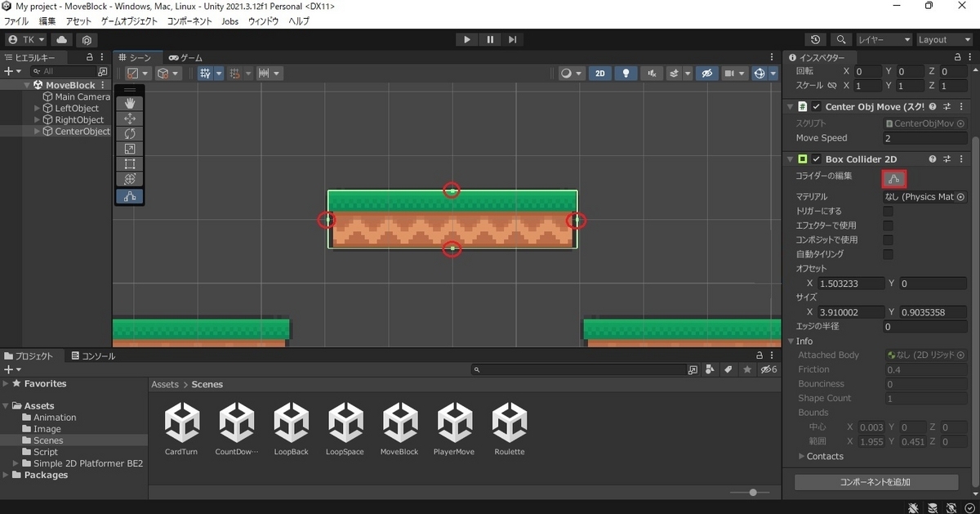Click the Edit Collider button in Box Collider 2D

(x=894, y=179)
